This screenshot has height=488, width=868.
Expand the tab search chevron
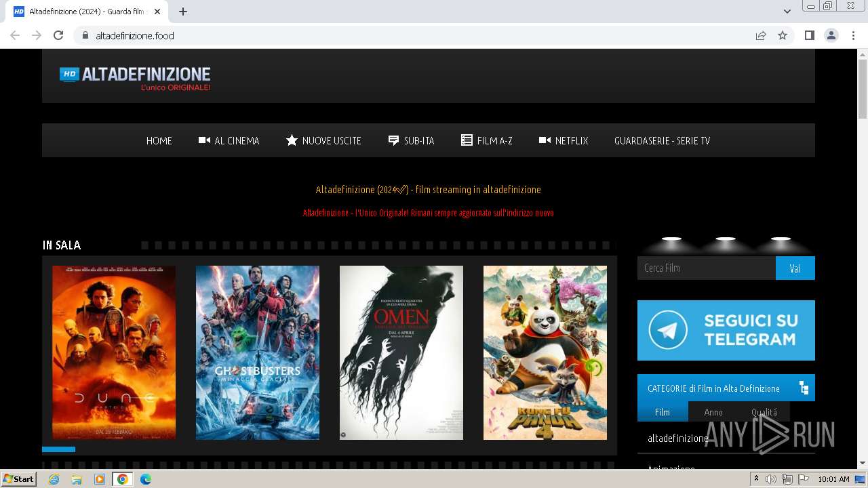pos(787,12)
